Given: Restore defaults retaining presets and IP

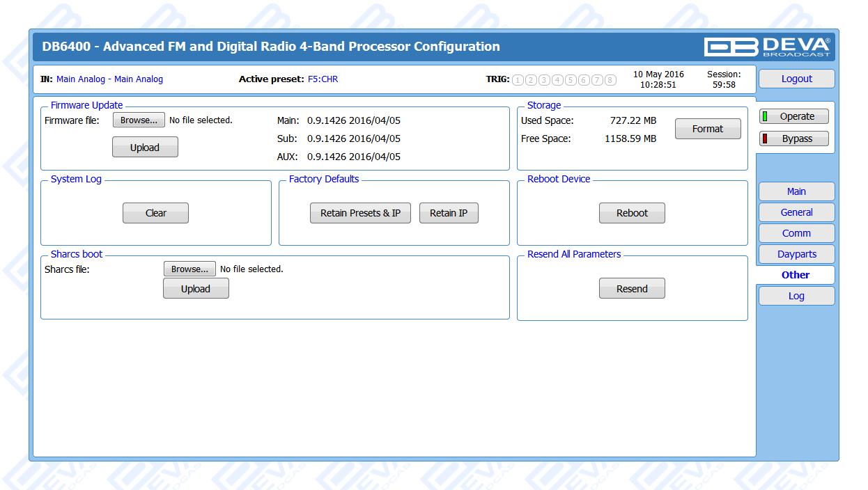Looking at the screenshot, I should [x=360, y=213].
